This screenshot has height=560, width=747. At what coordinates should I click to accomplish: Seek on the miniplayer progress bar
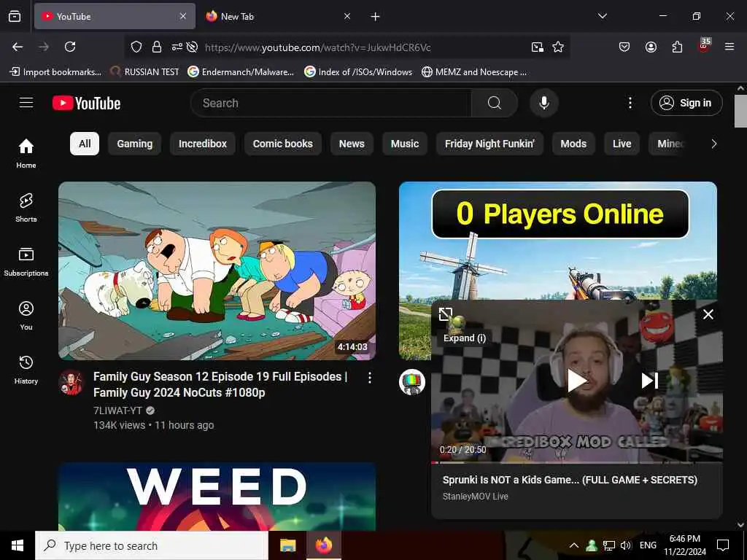tap(576, 462)
